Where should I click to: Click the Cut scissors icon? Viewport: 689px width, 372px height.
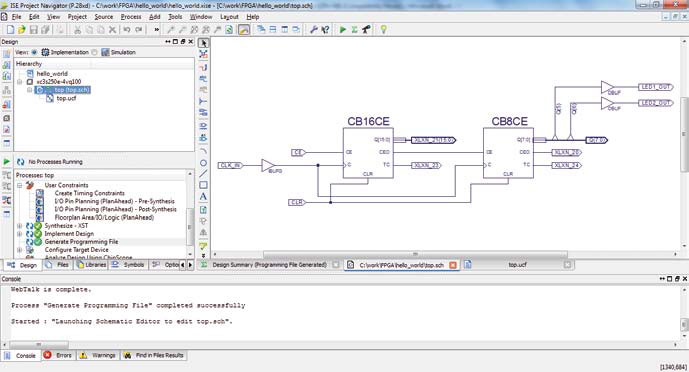[x=77, y=29]
